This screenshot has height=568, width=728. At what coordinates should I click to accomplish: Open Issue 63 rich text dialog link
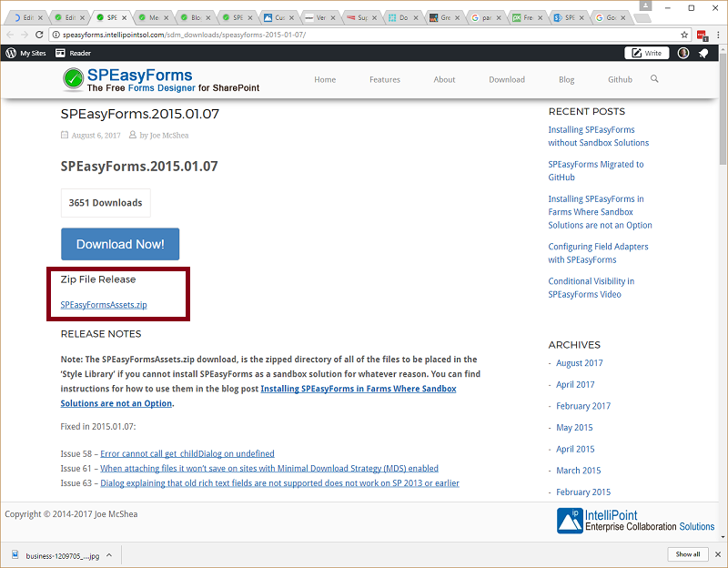(279, 483)
